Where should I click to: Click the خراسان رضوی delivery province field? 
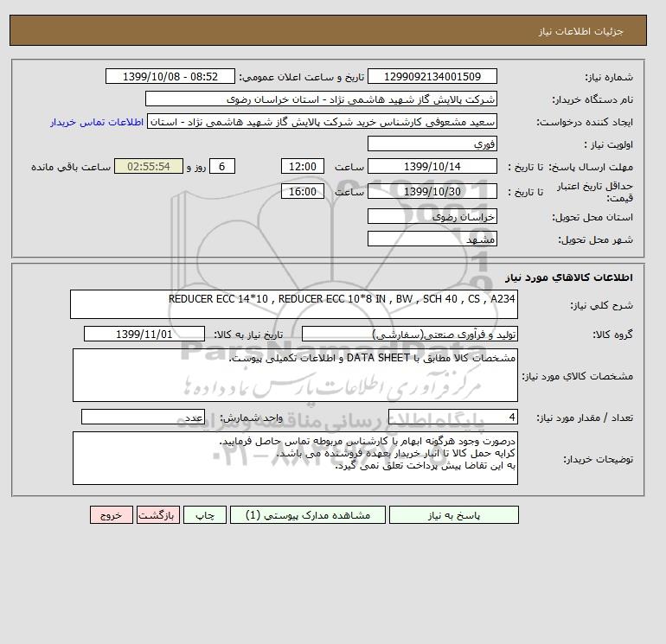click(x=432, y=216)
